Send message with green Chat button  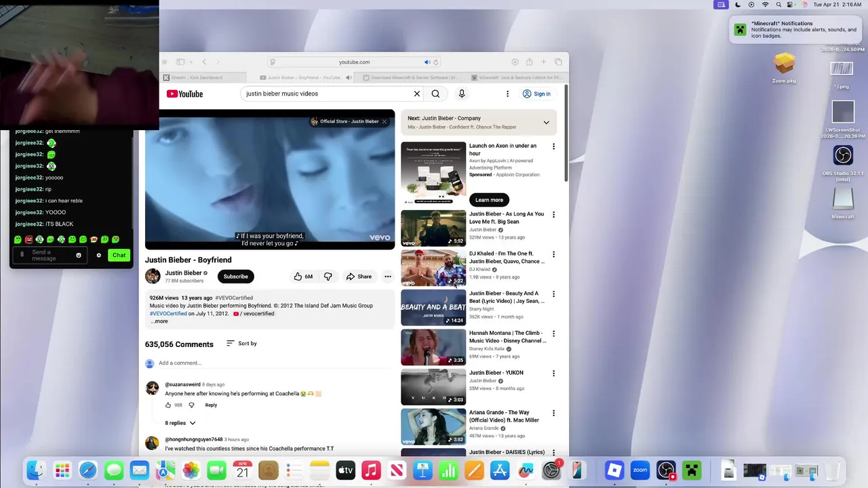pyautogui.click(x=119, y=256)
